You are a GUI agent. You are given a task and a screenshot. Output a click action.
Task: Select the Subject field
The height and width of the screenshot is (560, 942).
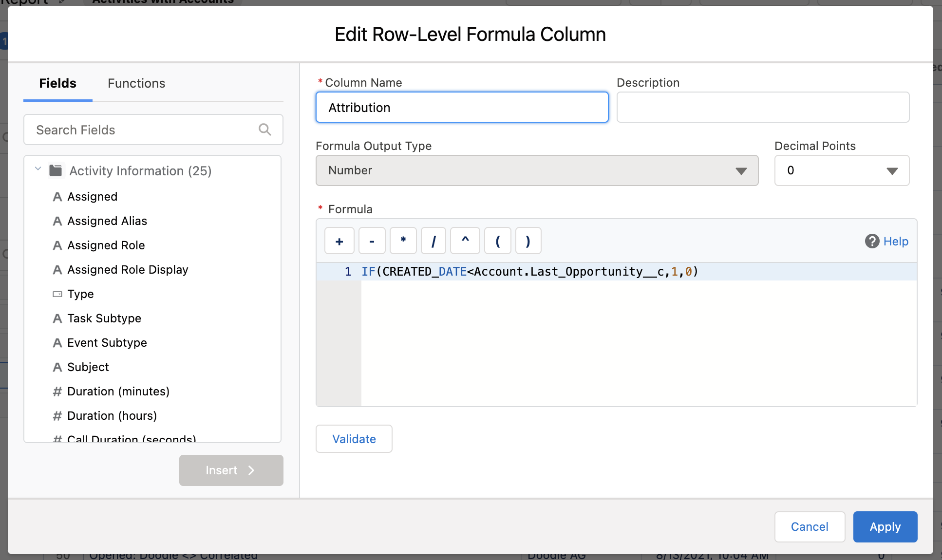(x=88, y=367)
